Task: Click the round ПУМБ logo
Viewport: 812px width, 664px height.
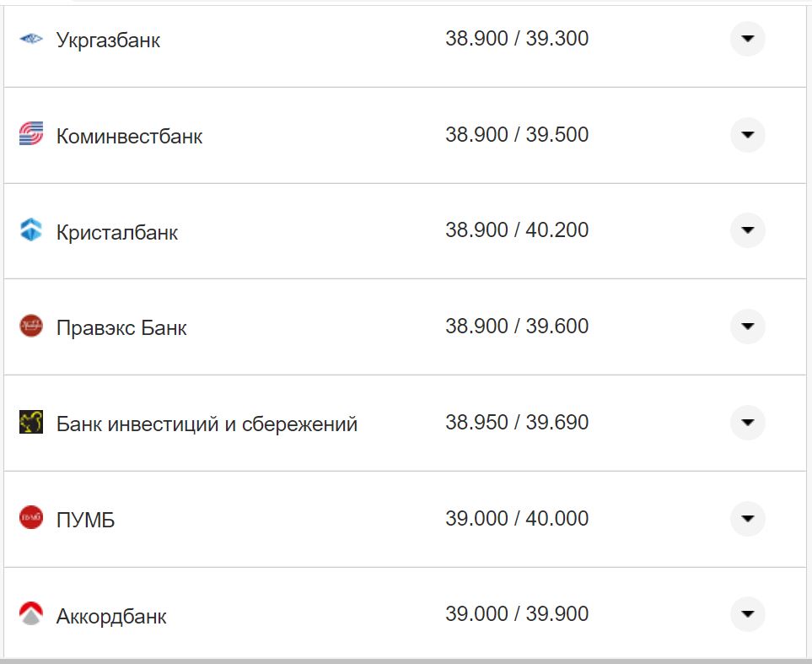Action: coord(30,518)
